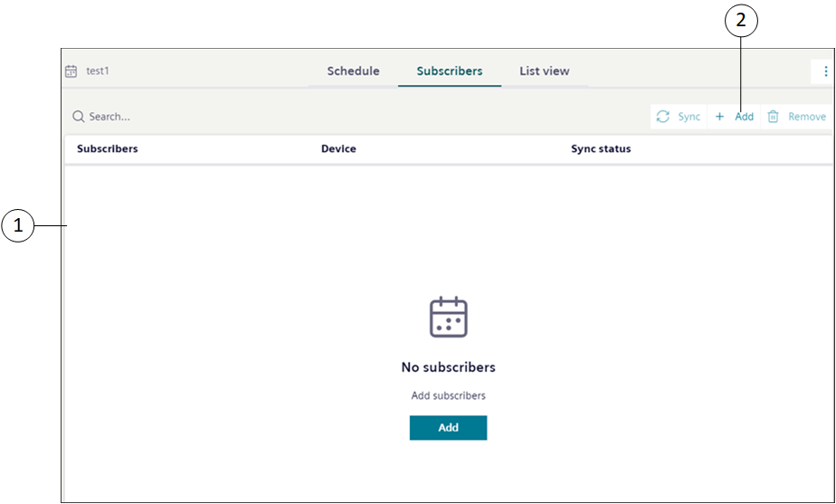Sort by the Subscribers column header

108,149
